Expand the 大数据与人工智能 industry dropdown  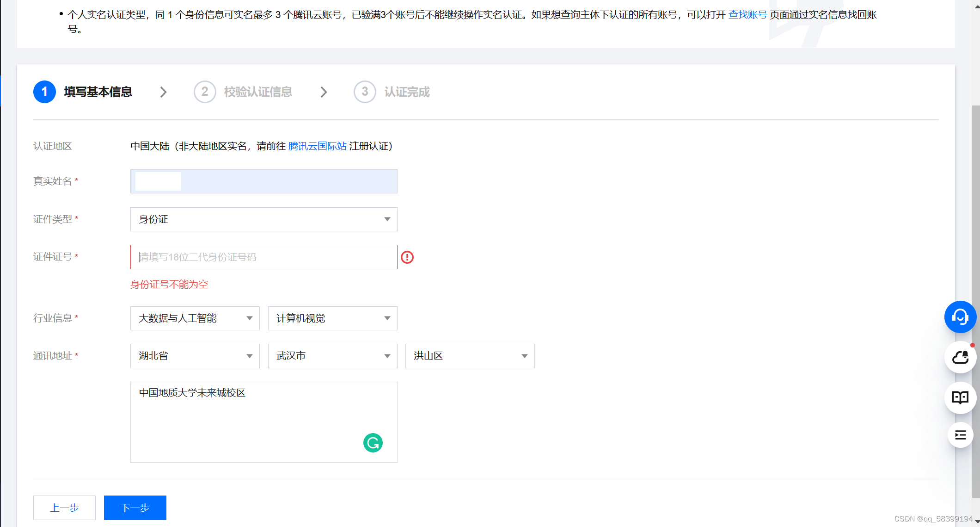(195, 318)
